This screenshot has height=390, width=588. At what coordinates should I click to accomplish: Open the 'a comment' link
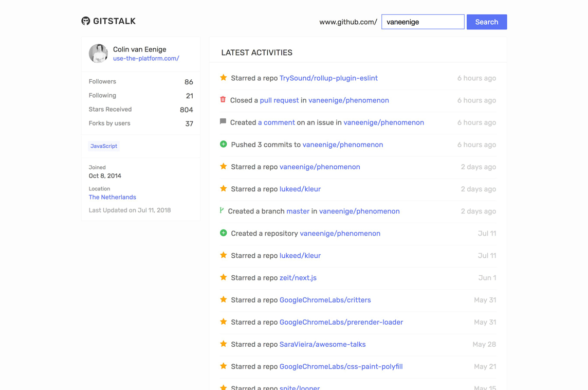tap(277, 122)
